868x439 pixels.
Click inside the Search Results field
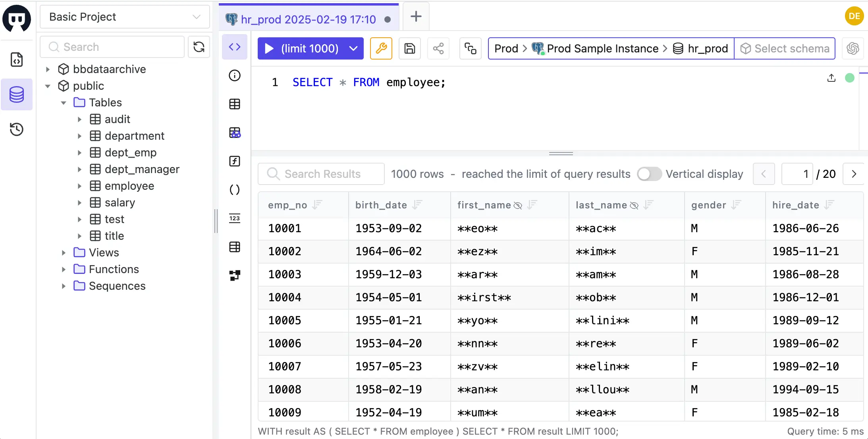click(322, 174)
